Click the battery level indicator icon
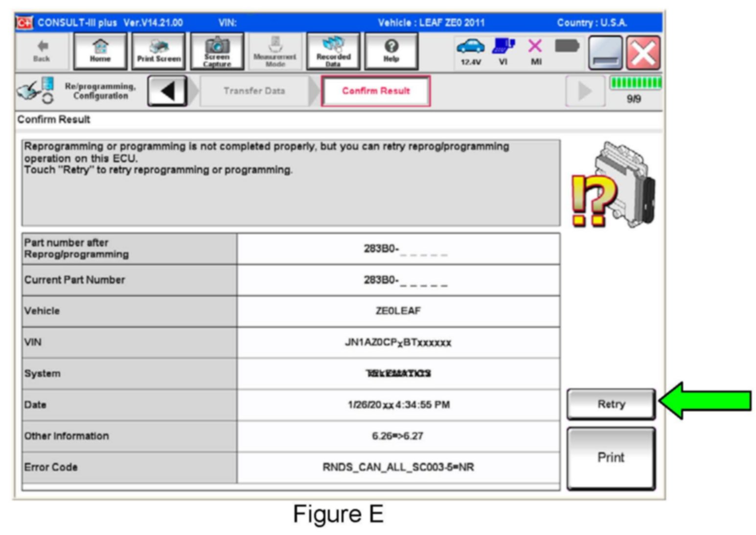 [x=567, y=47]
